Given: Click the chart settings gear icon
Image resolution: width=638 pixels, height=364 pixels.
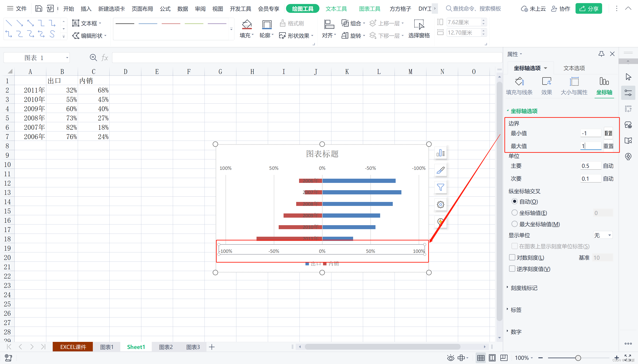Looking at the screenshot, I should click(x=440, y=205).
